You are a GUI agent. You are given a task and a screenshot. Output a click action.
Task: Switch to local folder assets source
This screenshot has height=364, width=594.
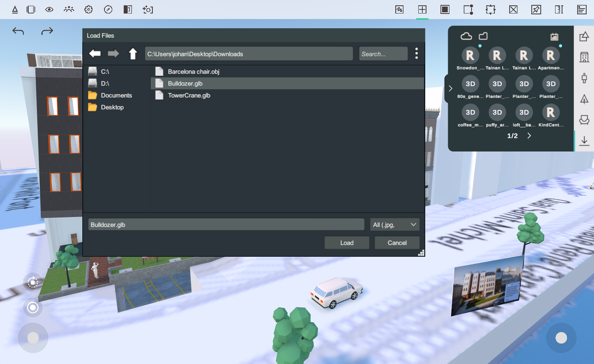(483, 36)
